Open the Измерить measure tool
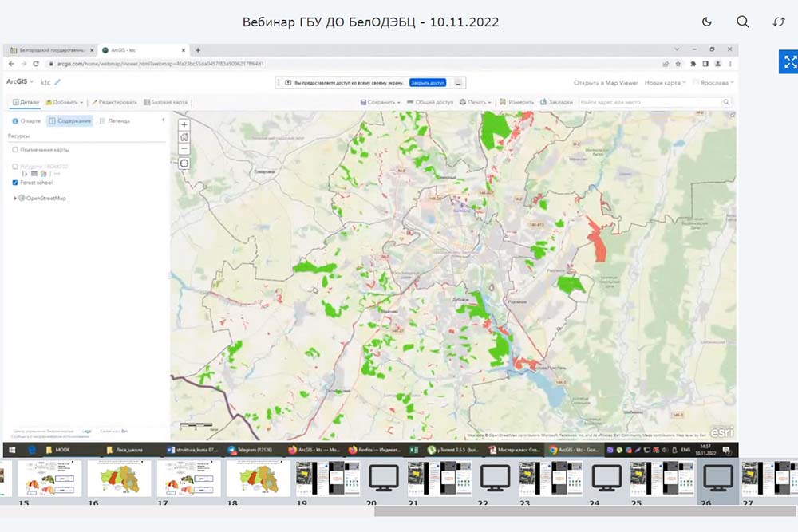 517,102
